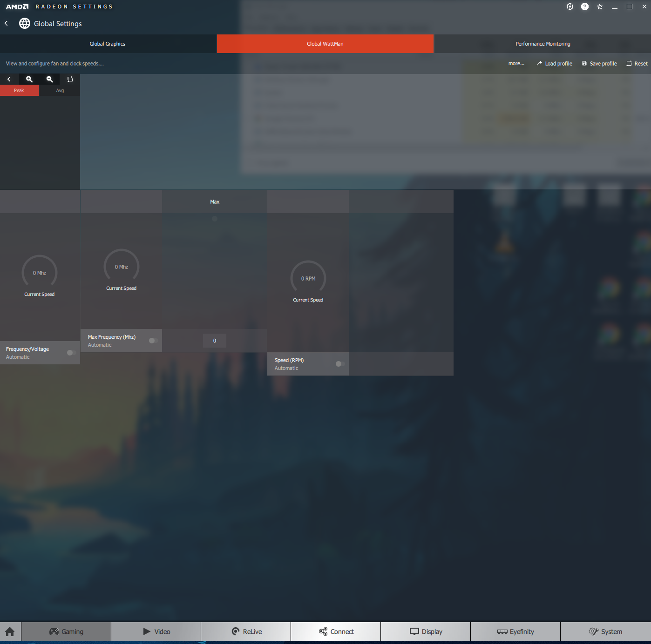Load a saved WattMan profile
Screen dimensions: 651x644
[x=555, y=64]
